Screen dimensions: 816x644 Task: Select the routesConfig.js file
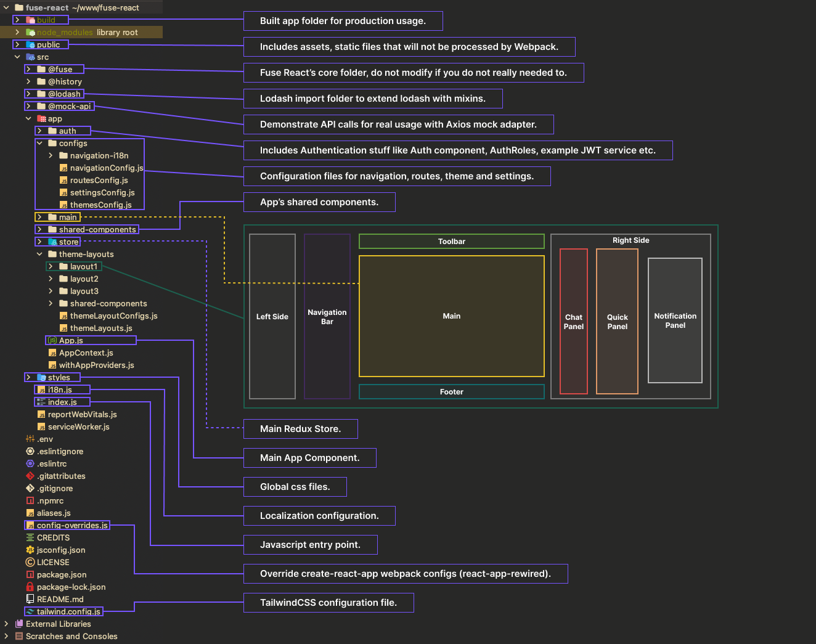(x=99, y=181)
